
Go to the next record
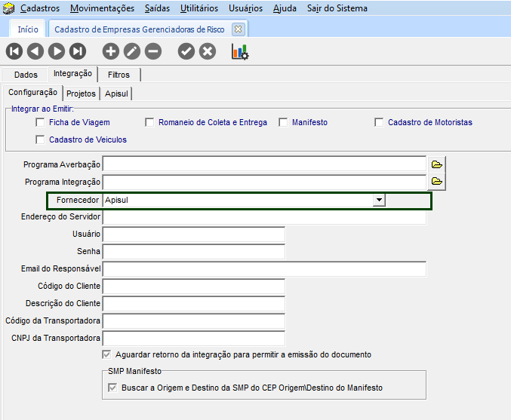[x=57, y=51]
